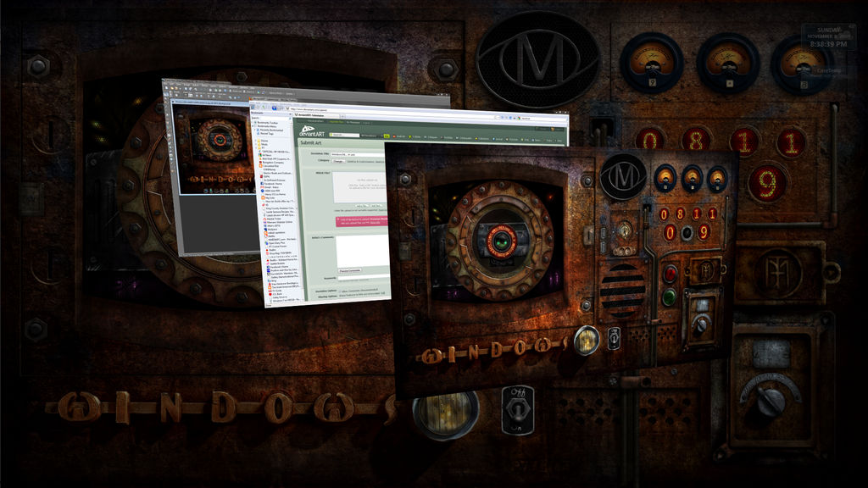Open the Recent Tags sidebar entry
This screenshot has width=868, height=488.
(x=265, y=133)
